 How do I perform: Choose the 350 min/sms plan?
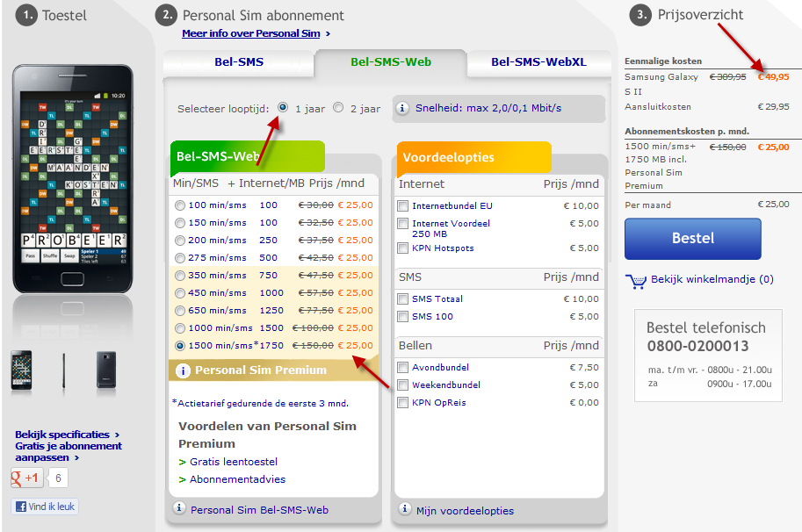pyautogui.click(x=179, y=276)
